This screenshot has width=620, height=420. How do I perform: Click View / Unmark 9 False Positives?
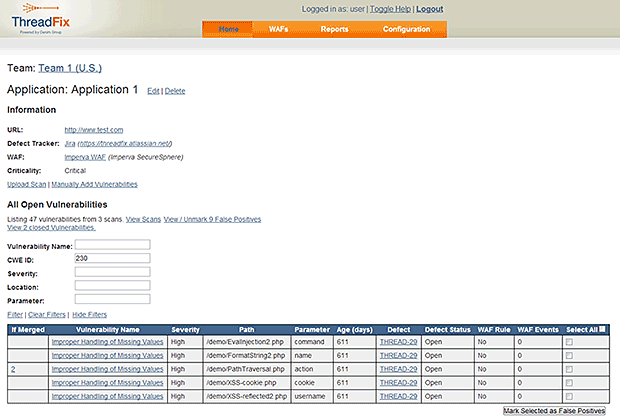212,219
